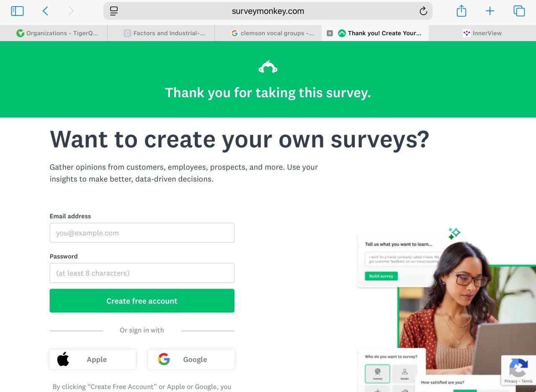
Task: Click the SurveyMonkey logo in the banner
Action: tap(268, 67)
